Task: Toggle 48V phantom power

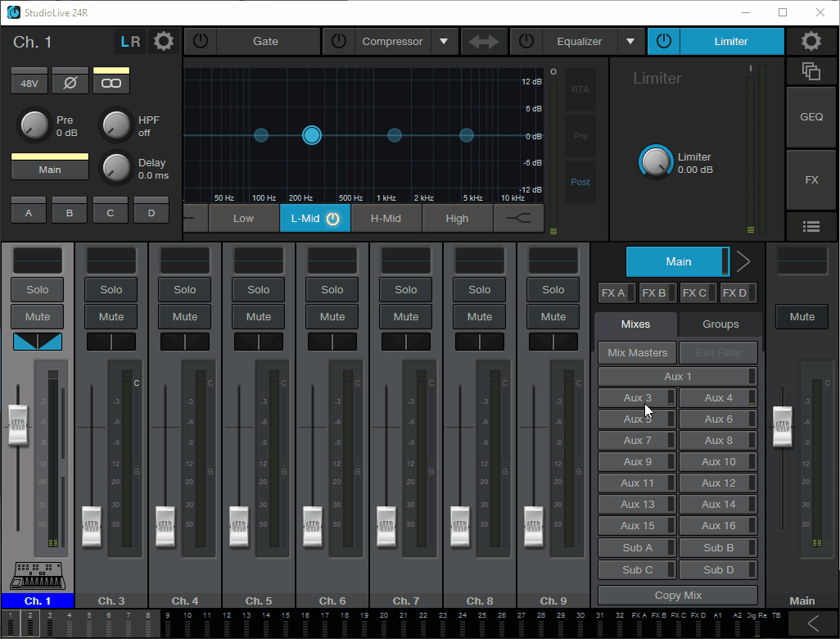Action: tap(29, 84)
